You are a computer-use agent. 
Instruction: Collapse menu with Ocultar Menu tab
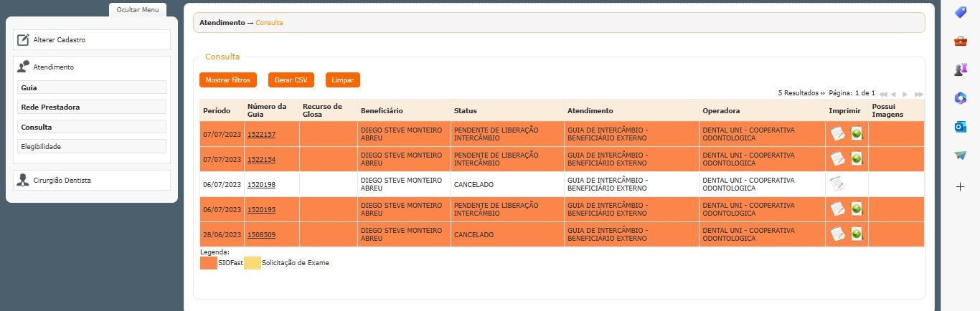(138, 10)
